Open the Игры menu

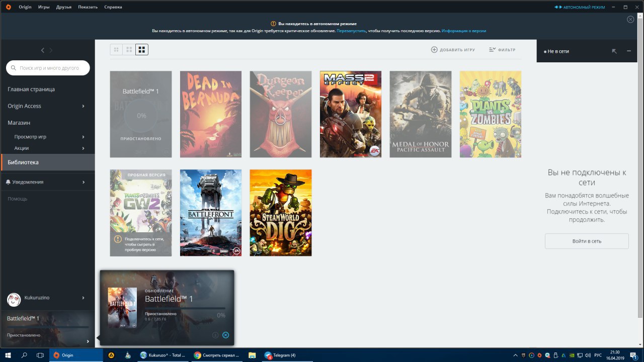click(x=44, y=7)
